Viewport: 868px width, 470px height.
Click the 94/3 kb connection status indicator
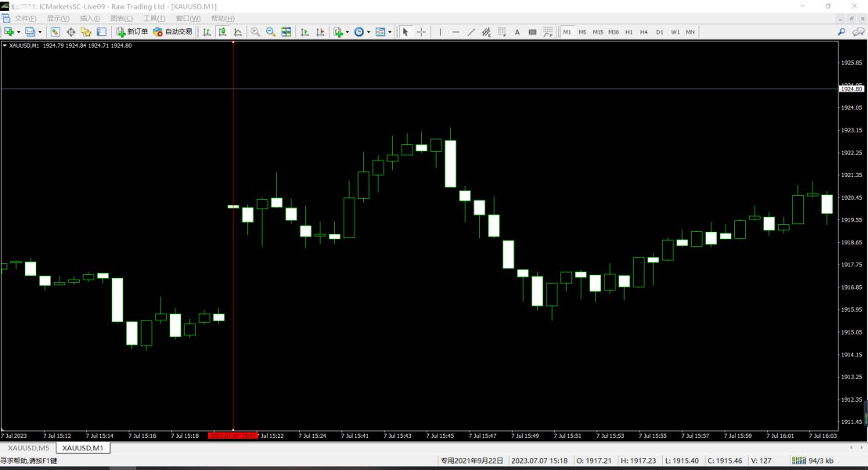point(814,461)
